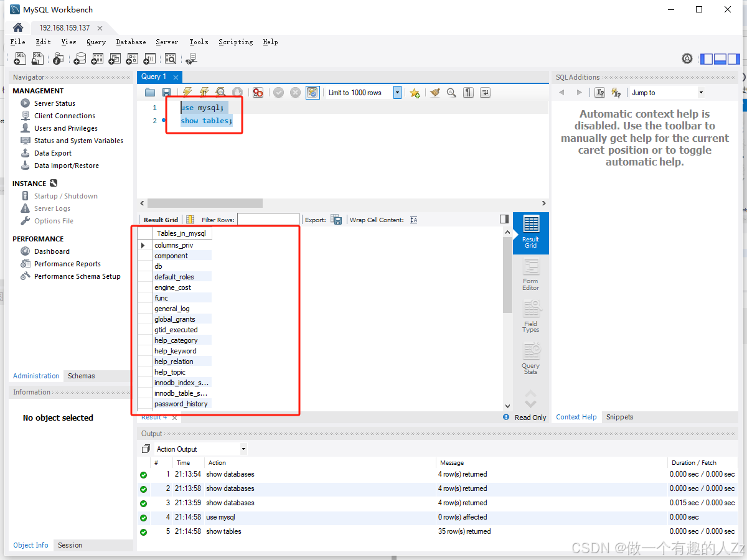
Task: Select the Form Editor panel button
Action: coord(530,275)
